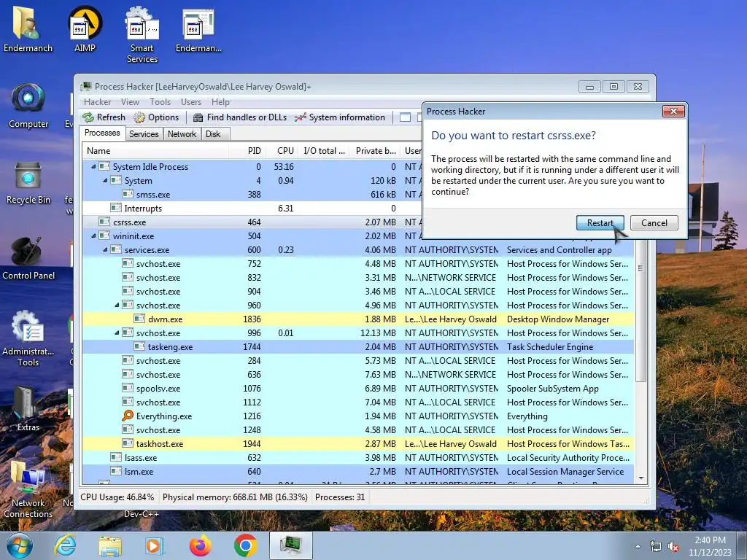This screenshot has height=560, width=747.
Task: Open the Options gear icon
Action: 139,117
